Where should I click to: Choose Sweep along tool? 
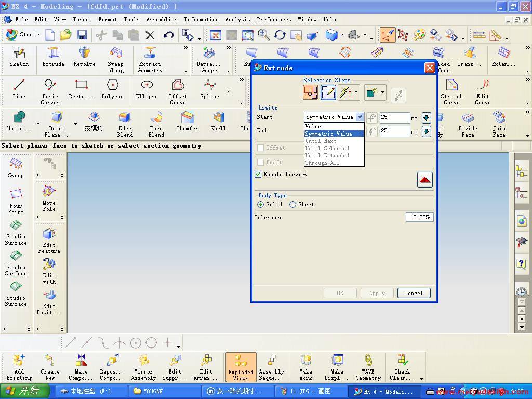tap(116, 60)
